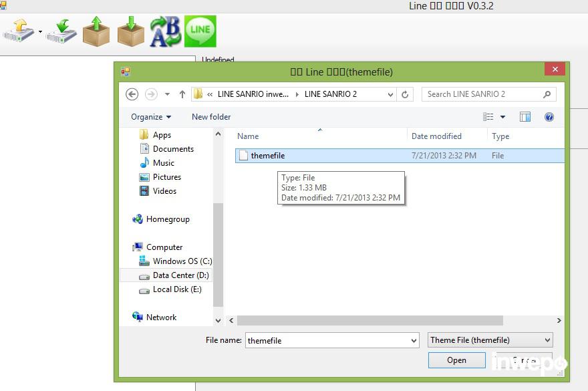
Task: Expand the address bar history dropdown
Action: pyautogui.click(x=390, y=94)
